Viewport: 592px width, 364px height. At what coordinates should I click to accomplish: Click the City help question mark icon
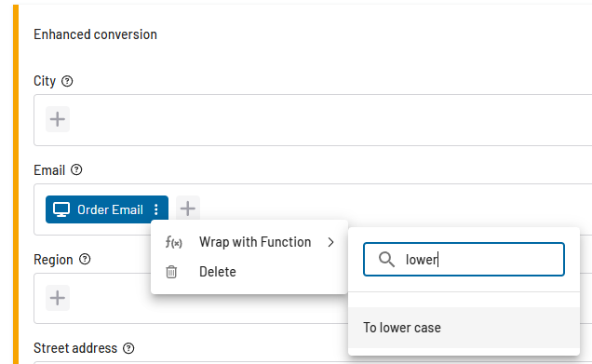(67, 81)
